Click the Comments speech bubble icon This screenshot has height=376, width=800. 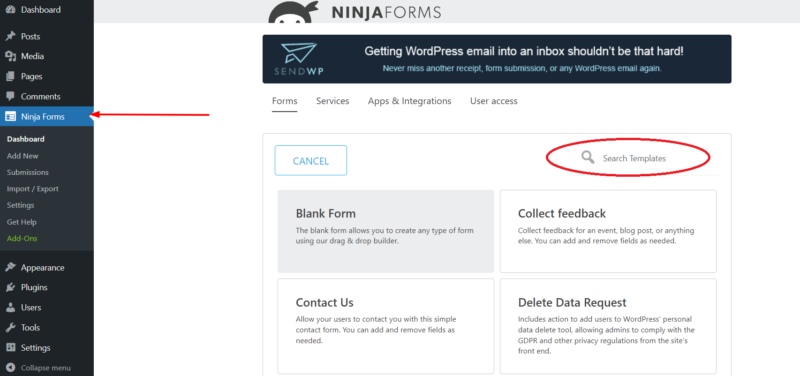tap(10, 96)
